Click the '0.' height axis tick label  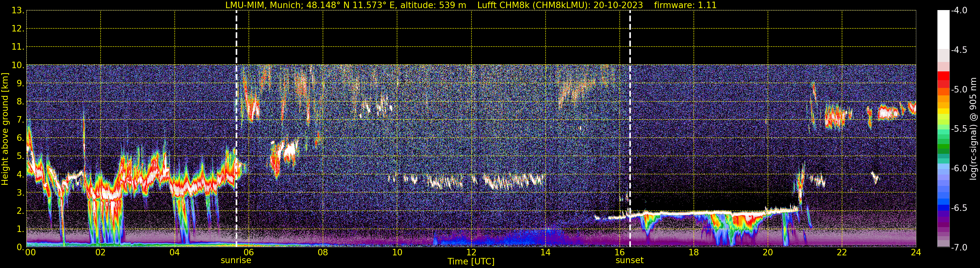[x=20, y=248]
